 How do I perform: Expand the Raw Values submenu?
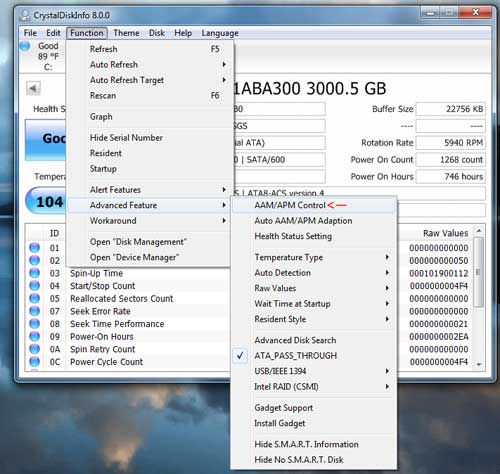(314, 288)
